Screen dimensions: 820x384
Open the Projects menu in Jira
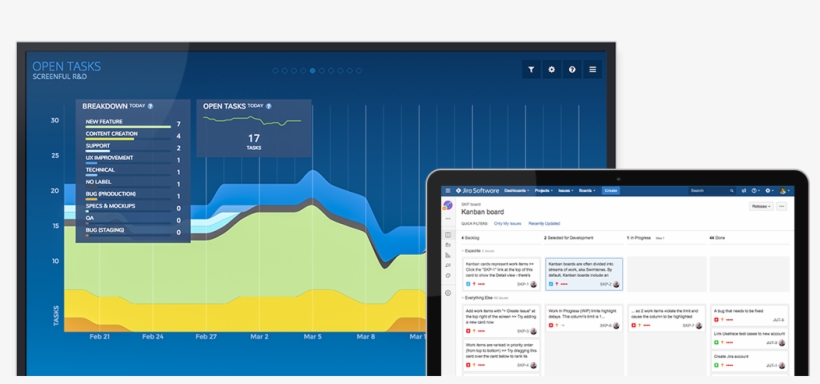coord(544,191)
